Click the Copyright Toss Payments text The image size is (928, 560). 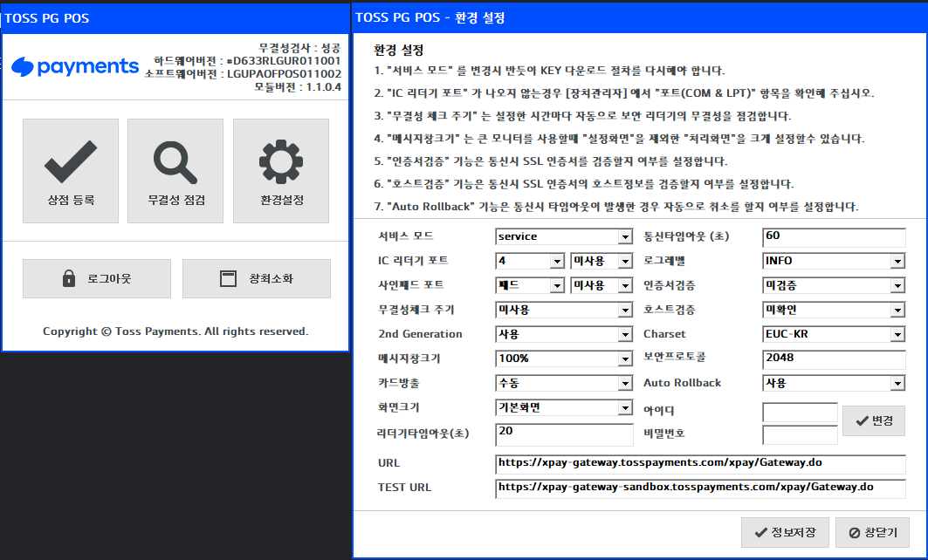point(175,331)
